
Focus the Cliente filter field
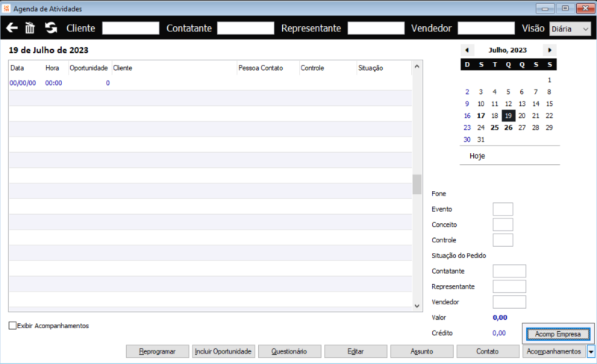pyautogui.click(x=131, y=28)
